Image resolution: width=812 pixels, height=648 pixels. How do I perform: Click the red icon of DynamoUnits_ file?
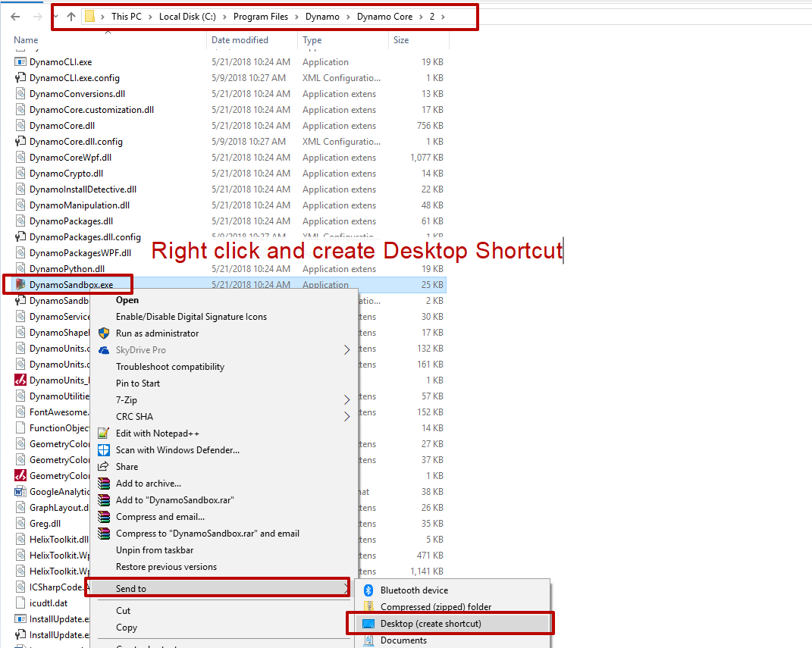pos(20,380)
